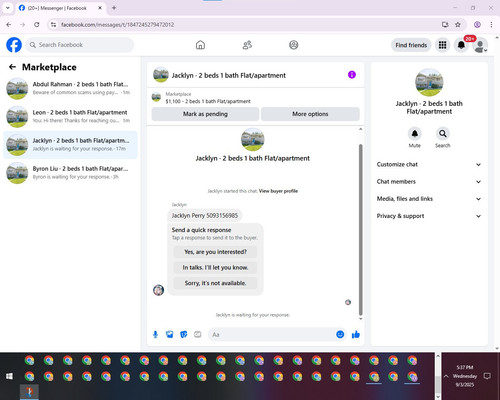The height and width of the screenshot is (400, 500).
Task: Bookmark this page with the star icon
Action: 458,25
